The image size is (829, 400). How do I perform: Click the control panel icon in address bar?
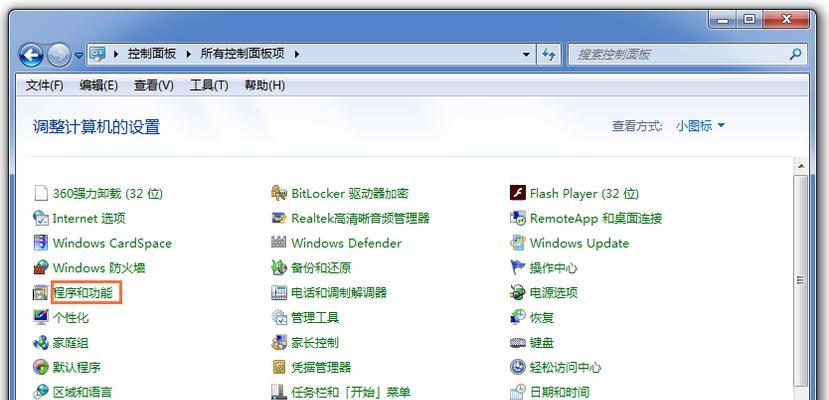pyautogui.click(x=97, y=54)
